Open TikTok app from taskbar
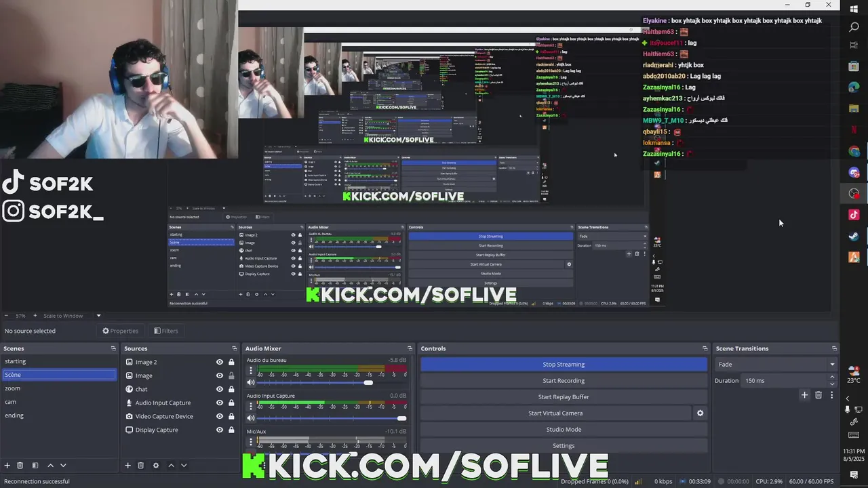Viewport: 868px width, 488px height. click(854, 215)
